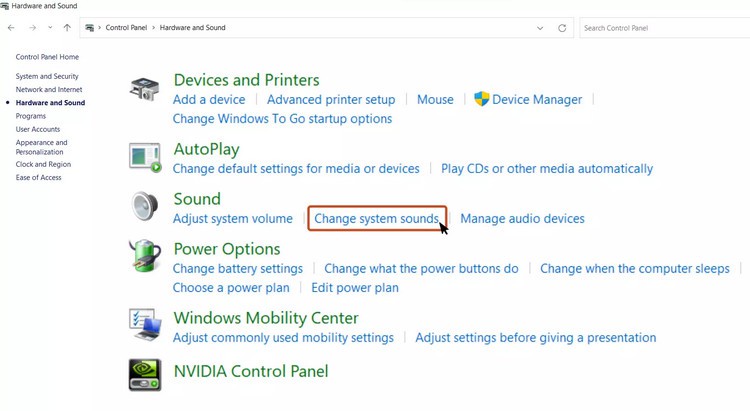Viewport: 750px width, 411px height.
Task: Change default settings for media or devices
Action: (296, 169)
